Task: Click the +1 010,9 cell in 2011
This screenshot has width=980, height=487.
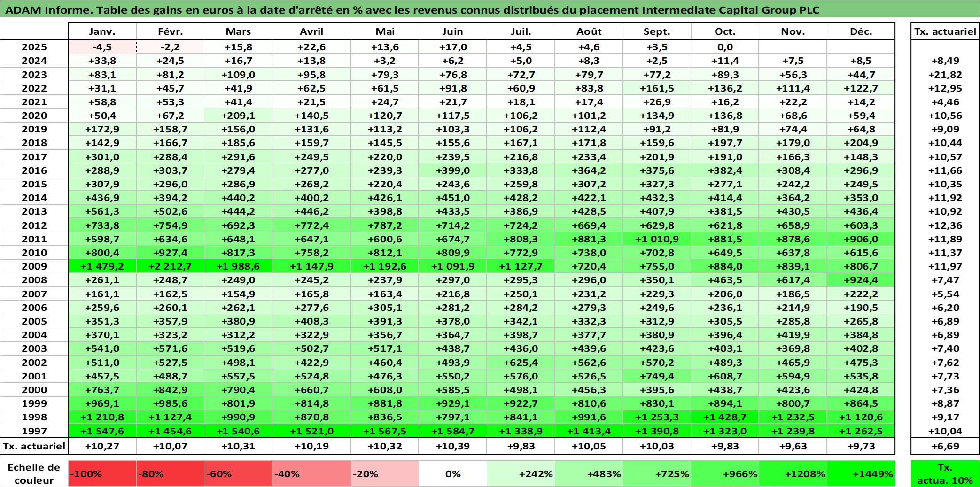Action: [x=657, y=239]
